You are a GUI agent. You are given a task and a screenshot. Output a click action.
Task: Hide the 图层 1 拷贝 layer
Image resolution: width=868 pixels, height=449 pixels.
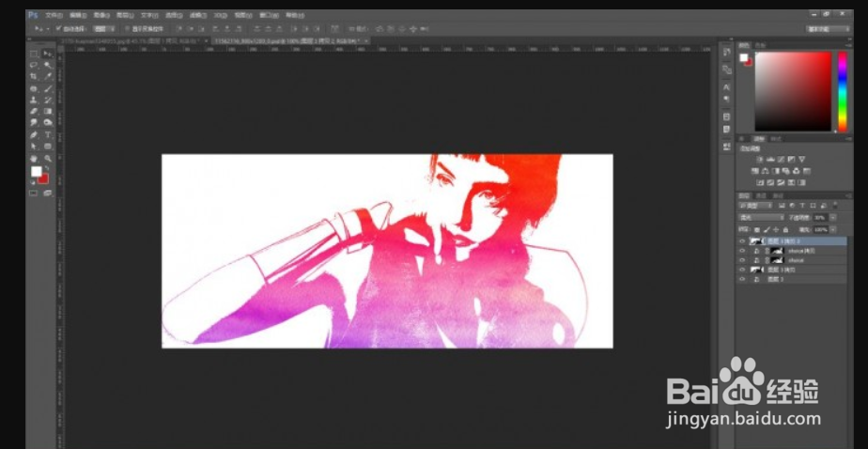[x=742, y=269]
